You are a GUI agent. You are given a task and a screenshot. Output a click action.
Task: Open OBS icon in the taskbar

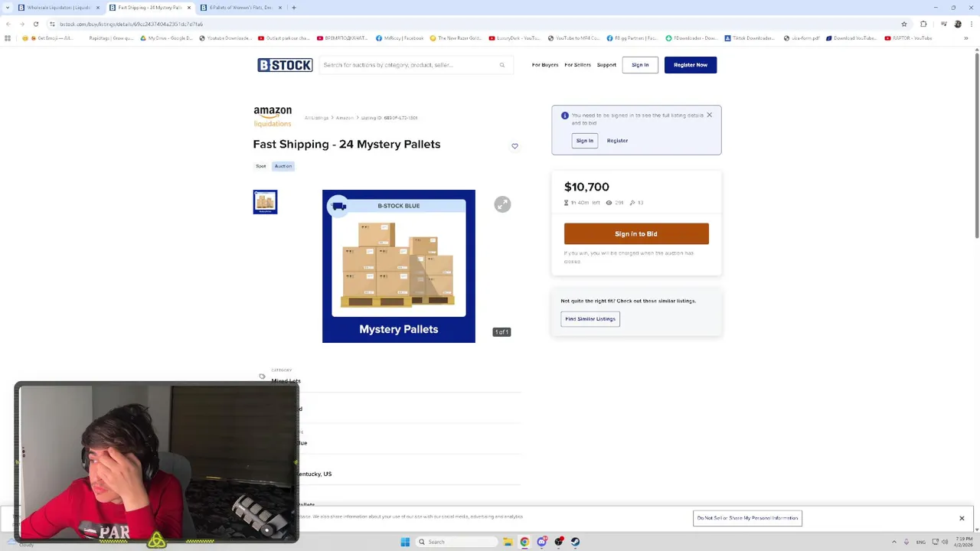pyautogui.click(x=559, y=542)
